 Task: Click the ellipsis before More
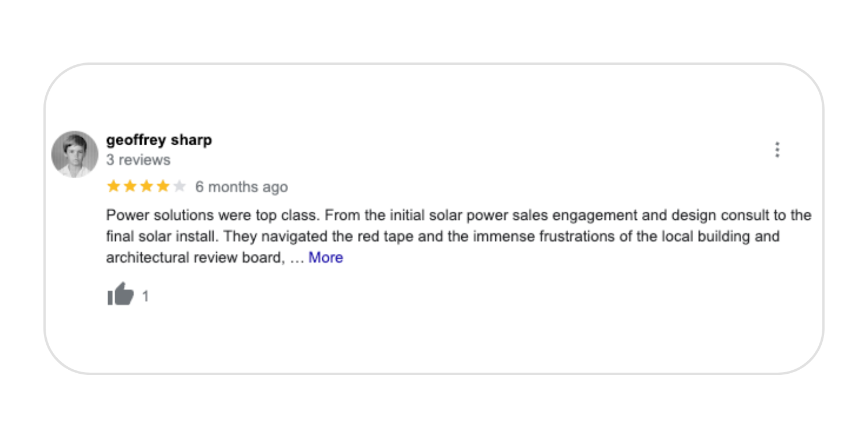(x=297, y=259)
